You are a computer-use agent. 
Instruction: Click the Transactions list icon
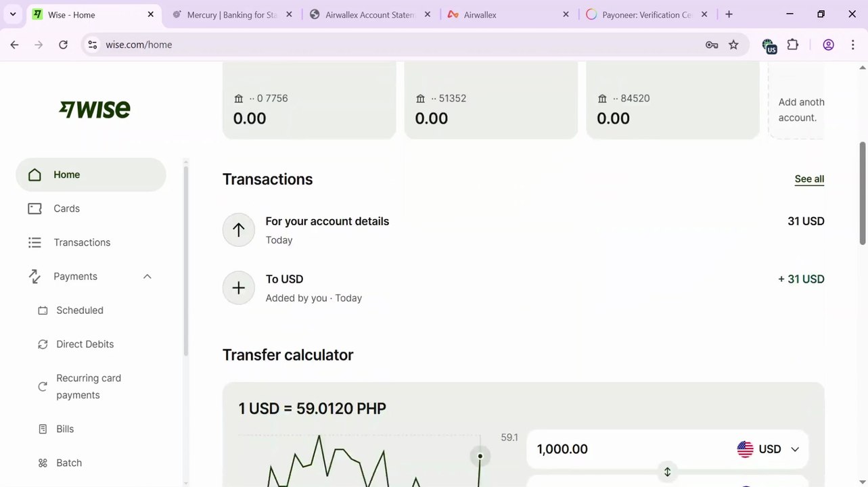click(x=35, y=242)
